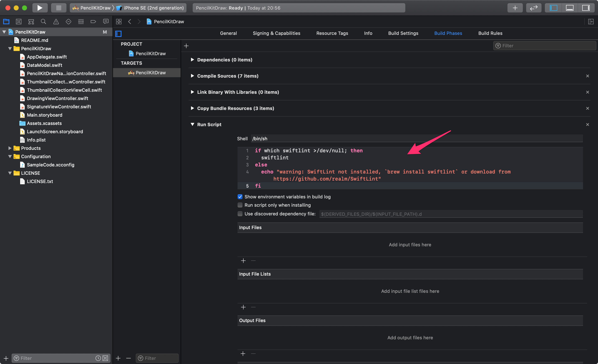Enable Run script only when installing

240,205
